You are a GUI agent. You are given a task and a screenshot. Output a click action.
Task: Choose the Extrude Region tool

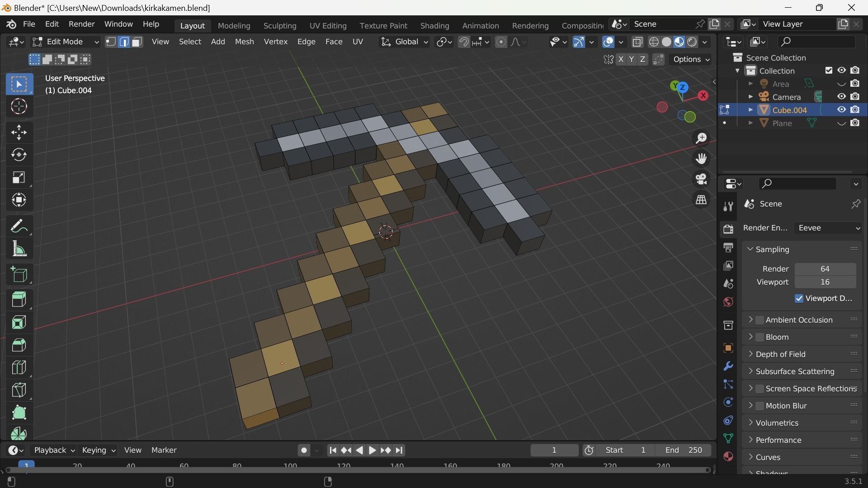click(x=19, y=300)
